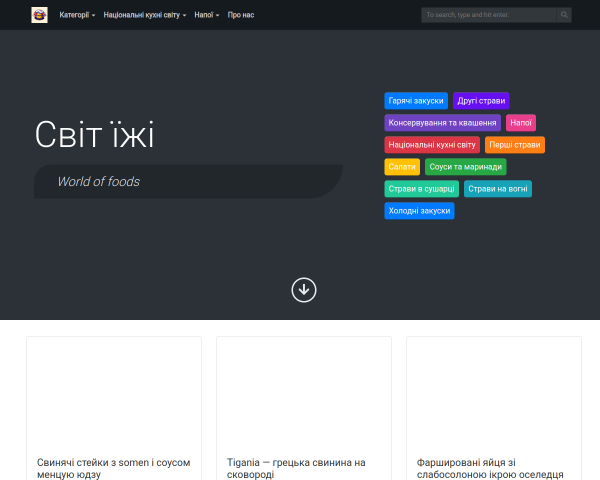600x480 pixels.
Task: Focus the search input field
Action: tap(489, 15)
